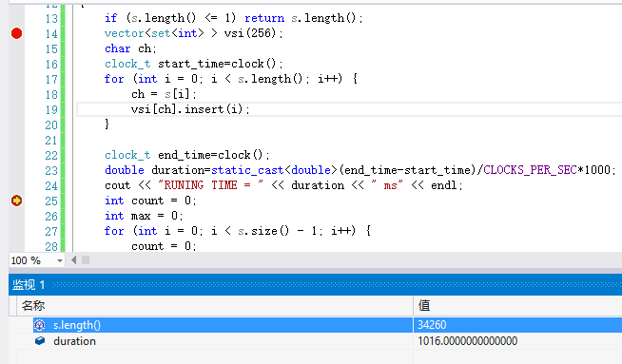The width and height of the screenshot is (622, 364).
Task: Click 'count = 0;' on line 28
Action: coord(164,246)
